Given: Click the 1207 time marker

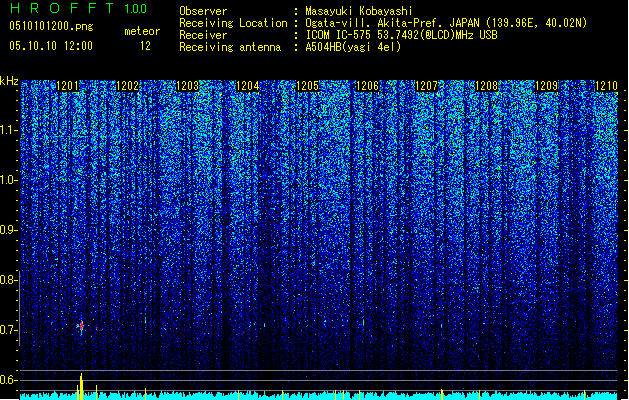Looking at the screenshot, I should click(426, 86).
